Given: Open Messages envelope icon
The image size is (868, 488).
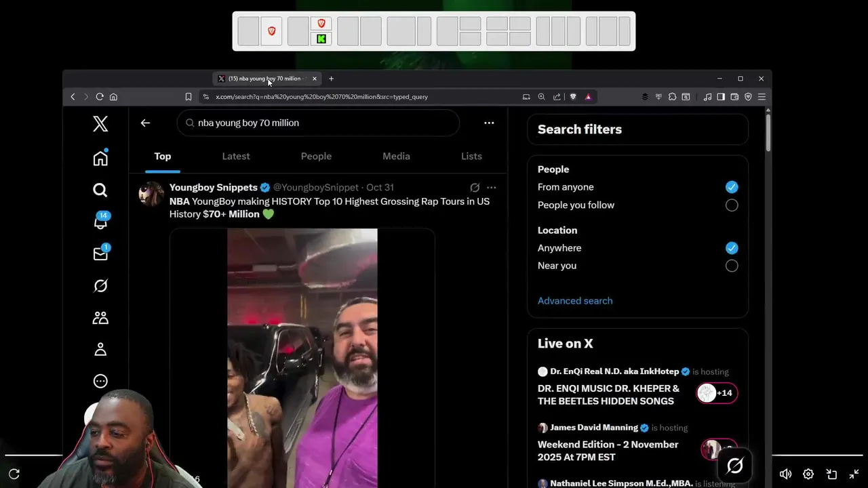Looking at the screenshot, I should [x=100, y=253].
